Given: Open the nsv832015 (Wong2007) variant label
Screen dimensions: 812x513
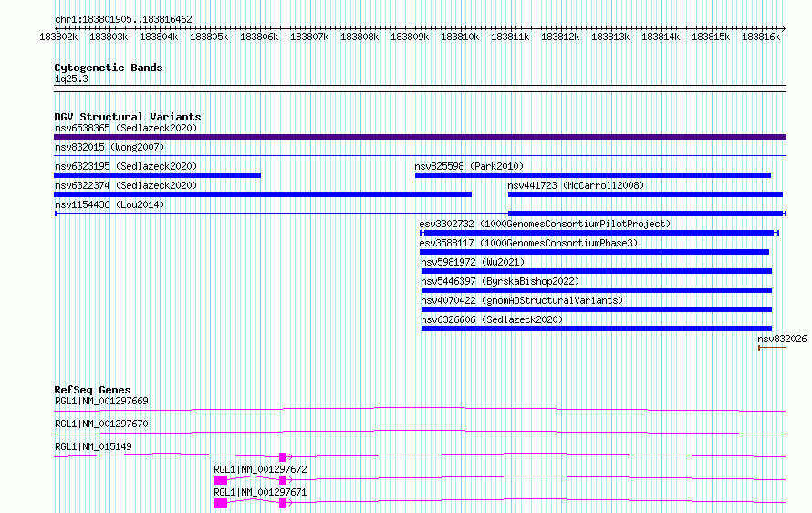Looking at the screenshot, I should (x=109, y=147).
